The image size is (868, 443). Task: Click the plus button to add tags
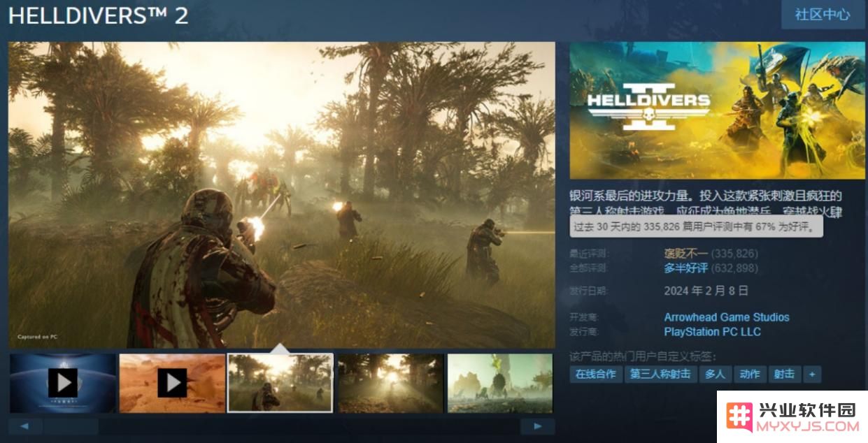812,375
